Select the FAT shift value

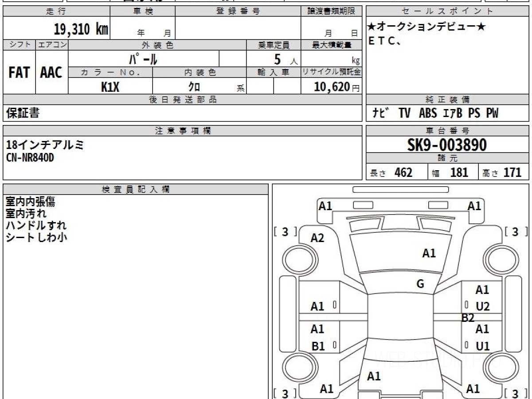click(19, 73)
